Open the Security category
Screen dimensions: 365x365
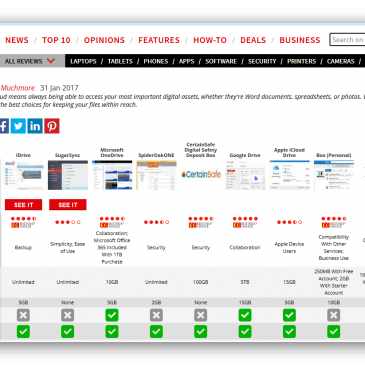click(x=262, y=61)
